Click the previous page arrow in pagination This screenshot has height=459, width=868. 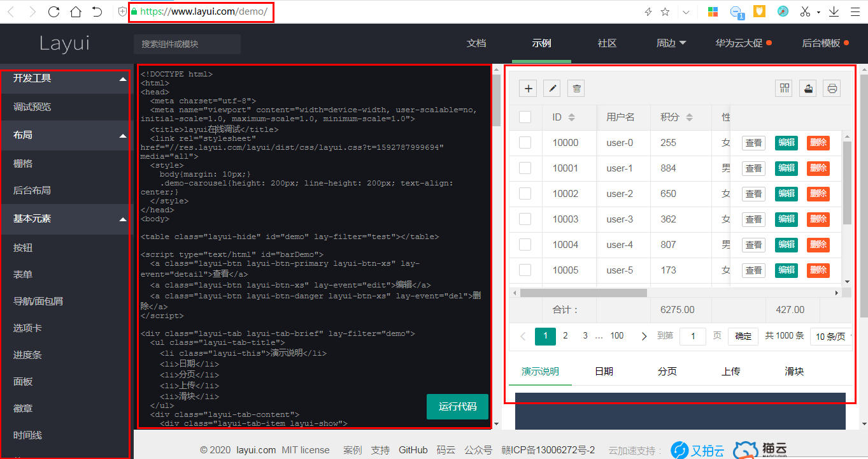pyautogui.click(x=523, y=336)
